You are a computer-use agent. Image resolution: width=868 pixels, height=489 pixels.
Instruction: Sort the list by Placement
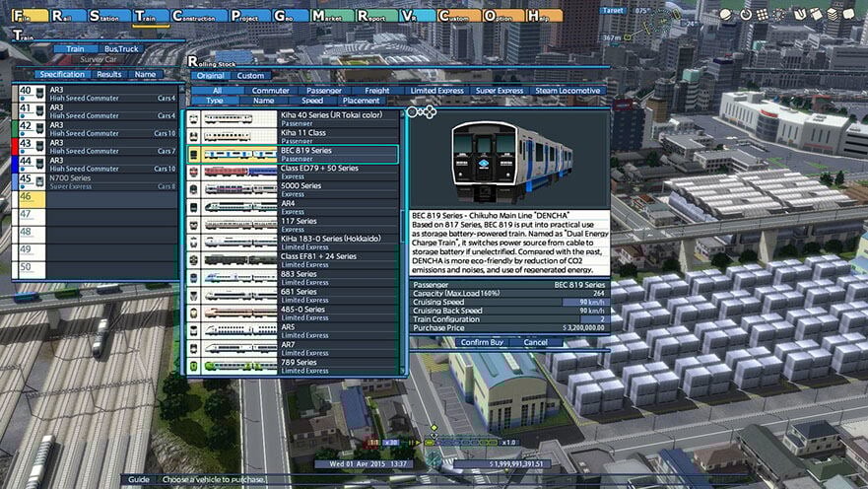tap(362, 101)
